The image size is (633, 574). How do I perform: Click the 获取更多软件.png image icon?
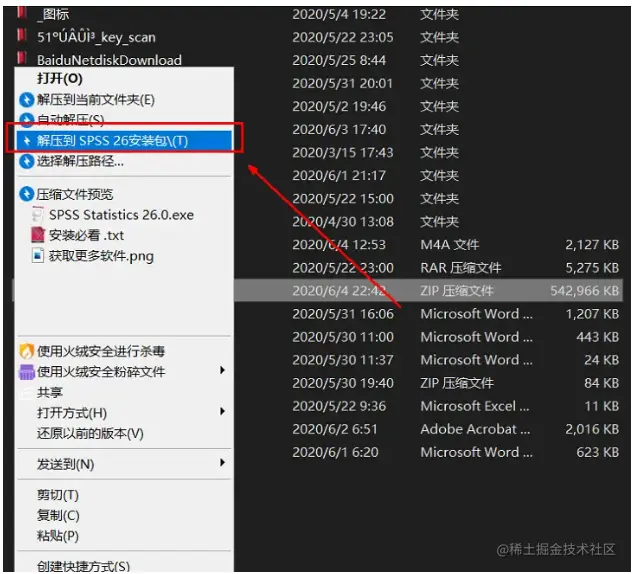pos(37,256)
